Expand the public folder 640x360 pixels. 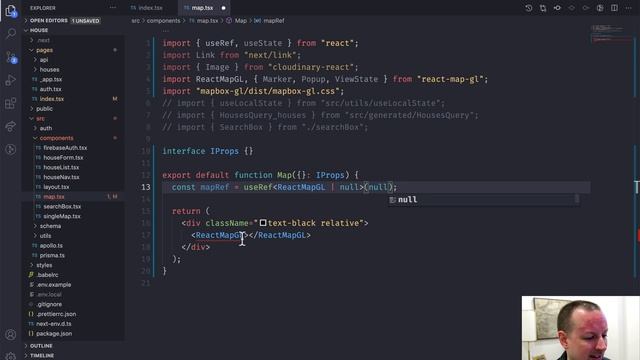(x=44, y=109)
